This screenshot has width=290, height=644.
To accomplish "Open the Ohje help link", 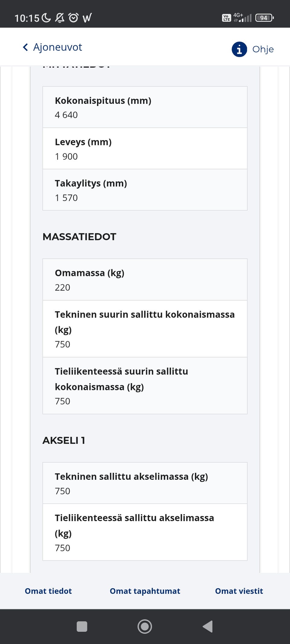I will pos(263,49).
